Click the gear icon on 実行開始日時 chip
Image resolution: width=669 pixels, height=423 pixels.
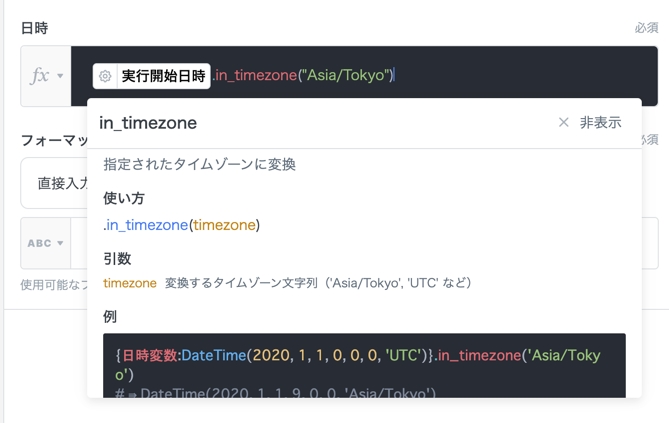click(105, 76)
